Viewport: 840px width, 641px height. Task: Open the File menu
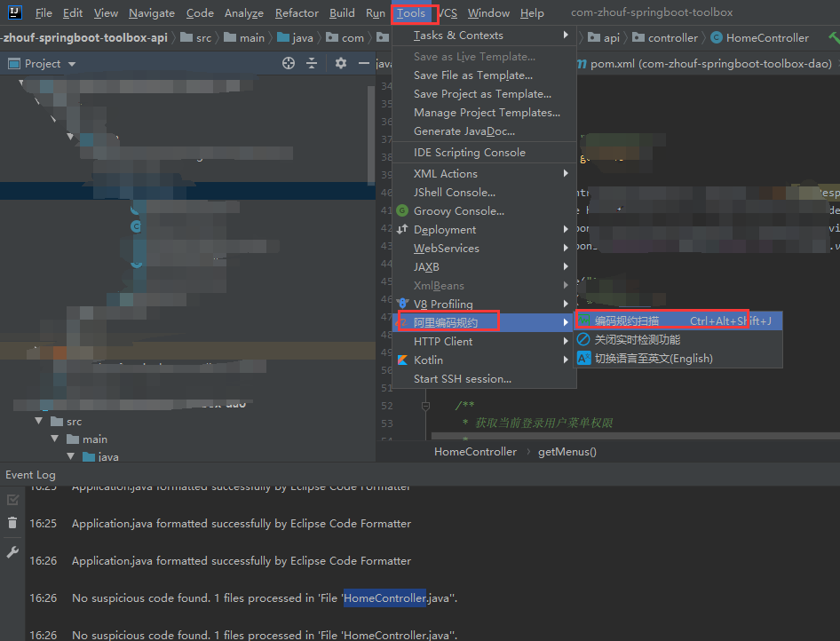(x=44, y=12)
